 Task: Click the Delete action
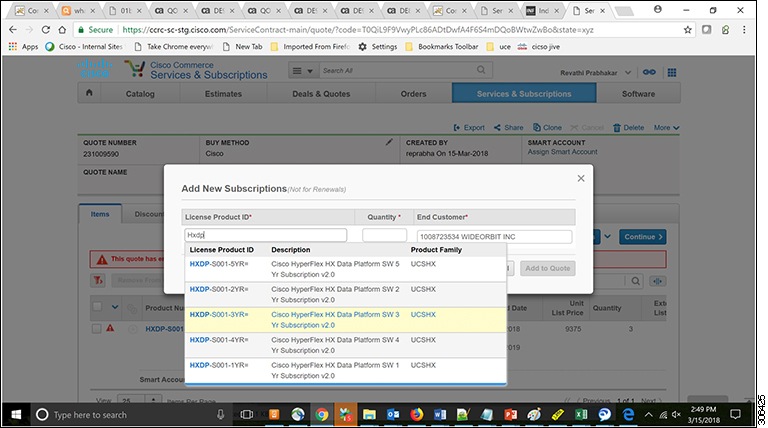coord(628,127)
